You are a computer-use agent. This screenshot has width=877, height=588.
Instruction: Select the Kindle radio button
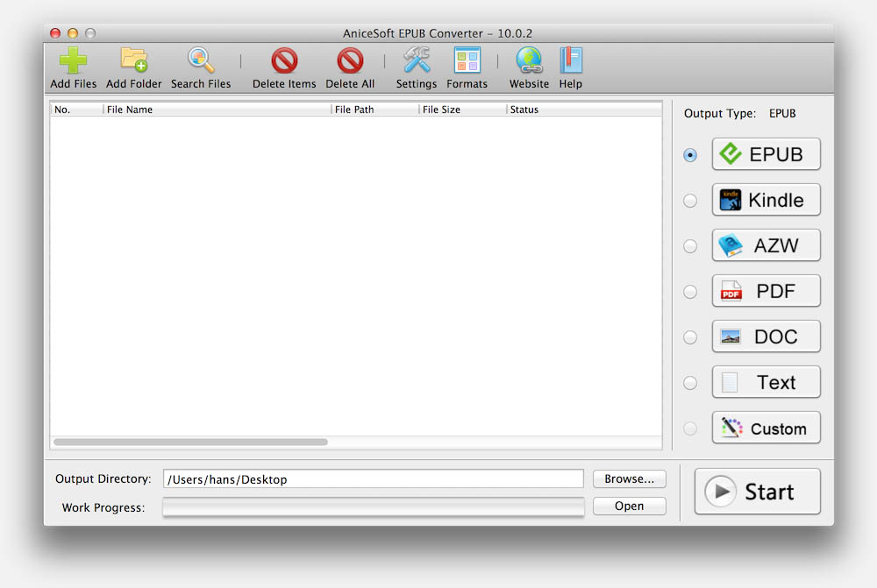coord(690,201)
